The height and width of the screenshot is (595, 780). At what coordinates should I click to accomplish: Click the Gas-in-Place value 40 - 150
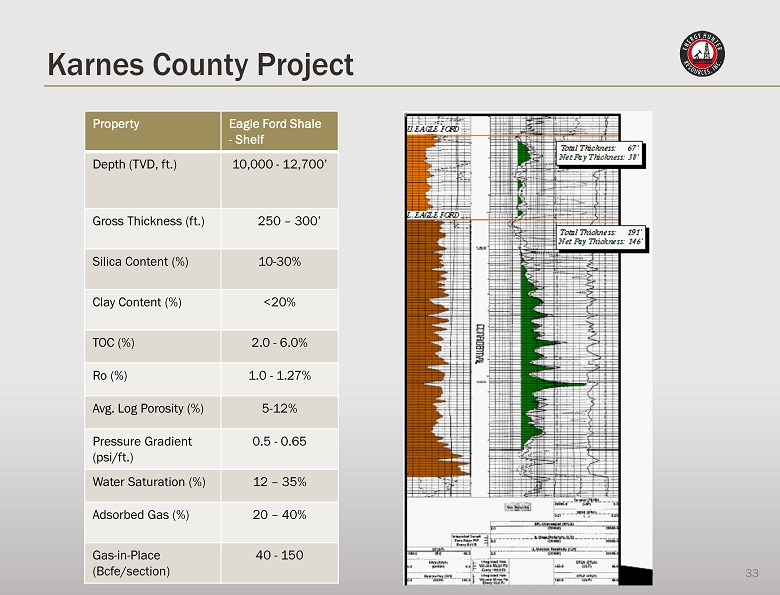click(279, 555)
